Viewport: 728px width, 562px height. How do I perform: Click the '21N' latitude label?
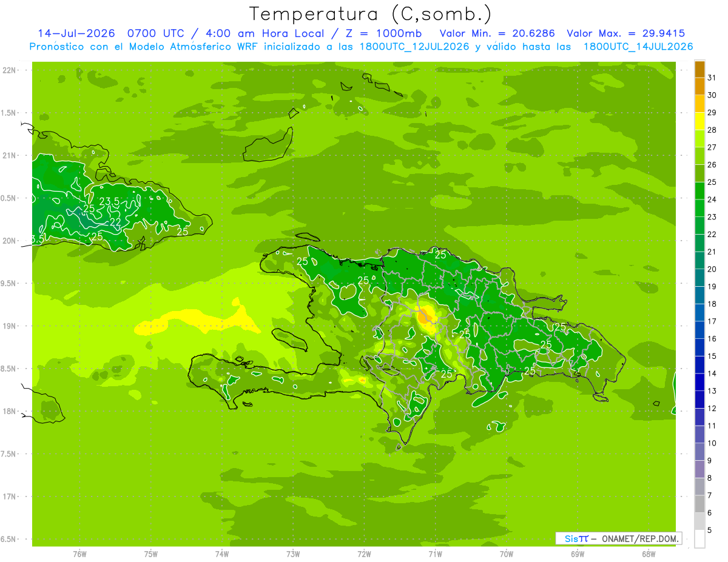[x=9, y=156]
